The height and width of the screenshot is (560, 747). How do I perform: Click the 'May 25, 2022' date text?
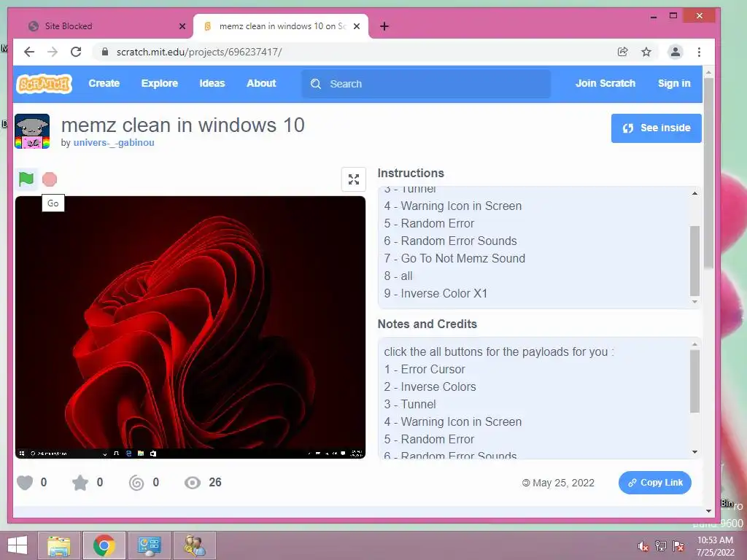point(563,483)
